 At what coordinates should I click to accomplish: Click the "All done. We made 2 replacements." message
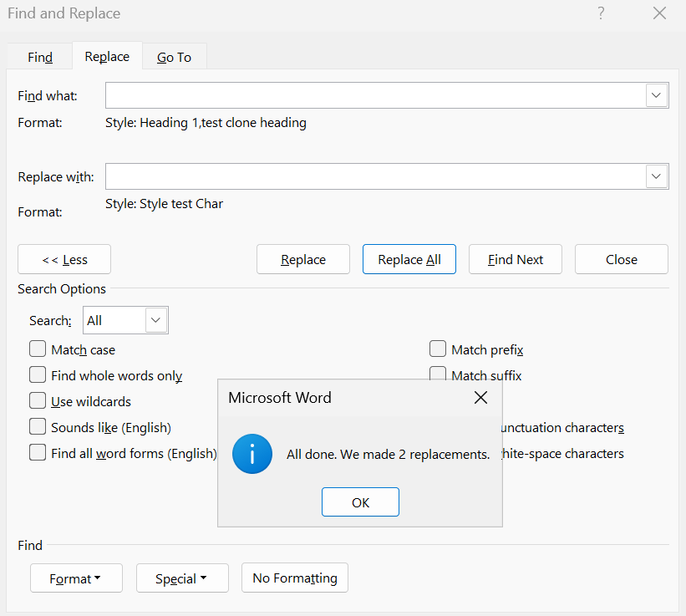(388, 455)
